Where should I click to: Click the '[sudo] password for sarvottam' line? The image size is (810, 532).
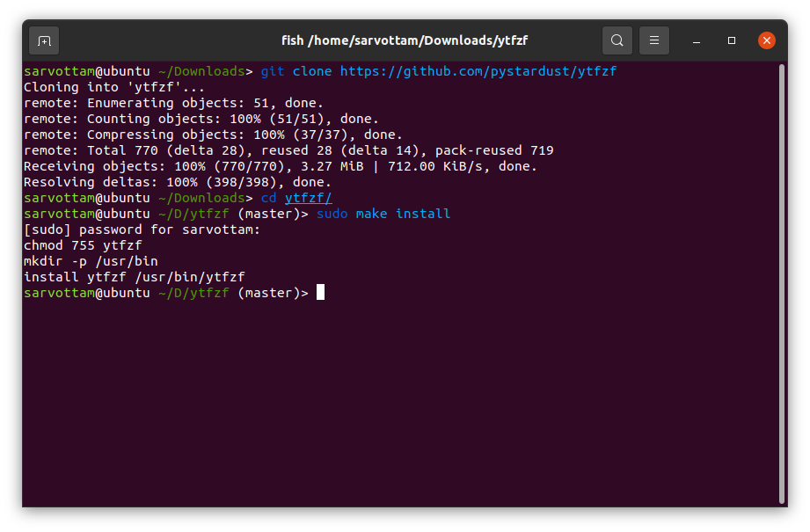click(142, 230)
